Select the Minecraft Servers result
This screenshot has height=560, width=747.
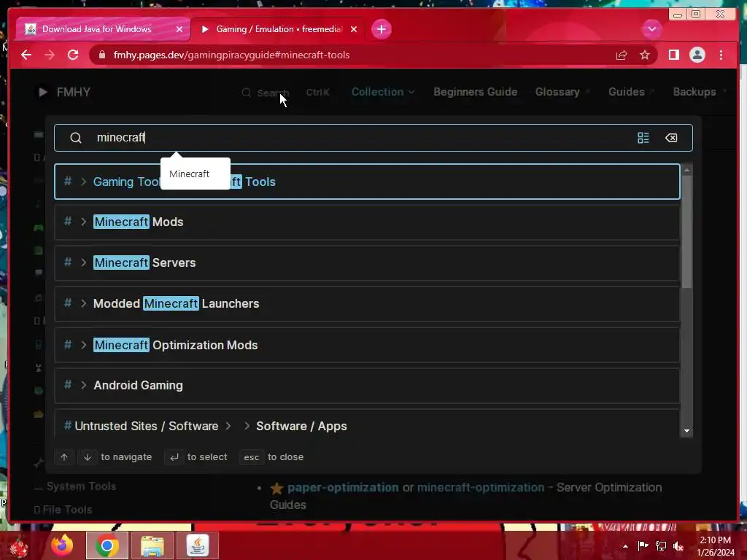(x=367, y=262)
